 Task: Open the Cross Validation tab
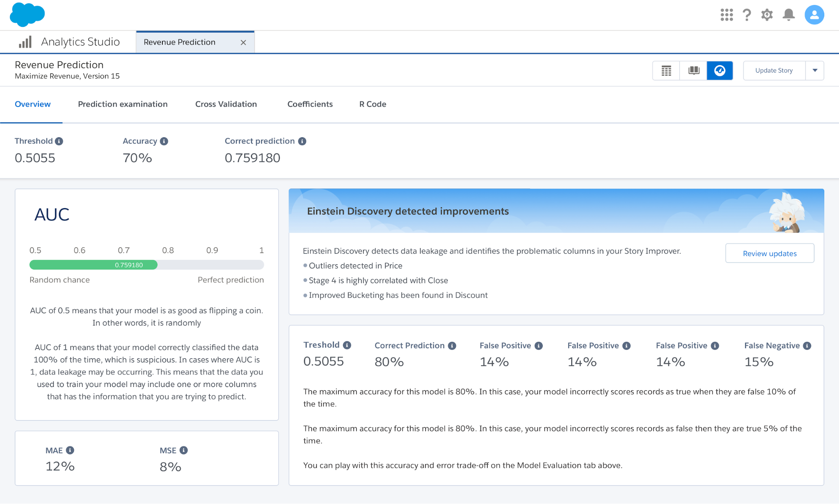tap(226, 104)
